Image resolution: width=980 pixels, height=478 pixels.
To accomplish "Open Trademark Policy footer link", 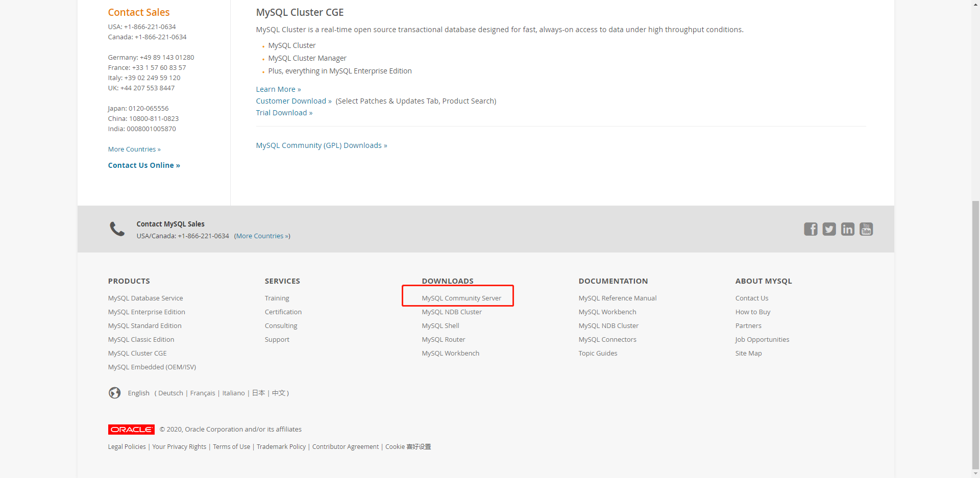I will (281, 447).
